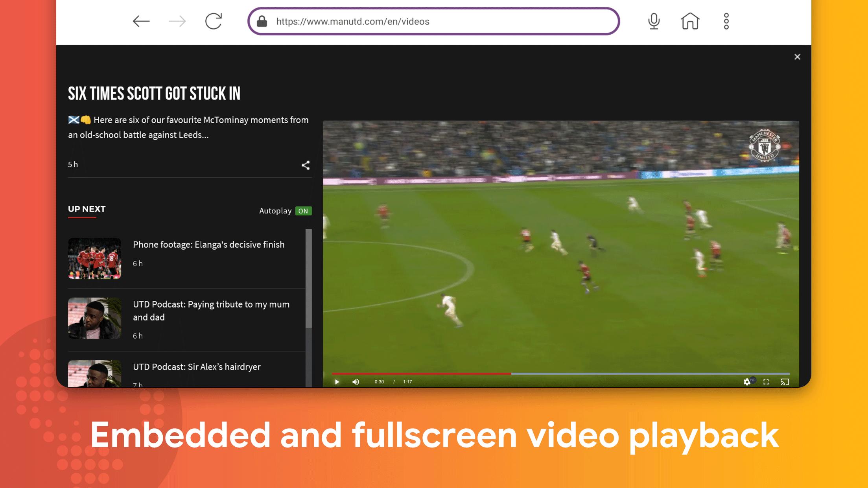The height and width of the screenshot is (488, 868).
Task: Close the video overlay with X
Action: click(x=797, y=57)
